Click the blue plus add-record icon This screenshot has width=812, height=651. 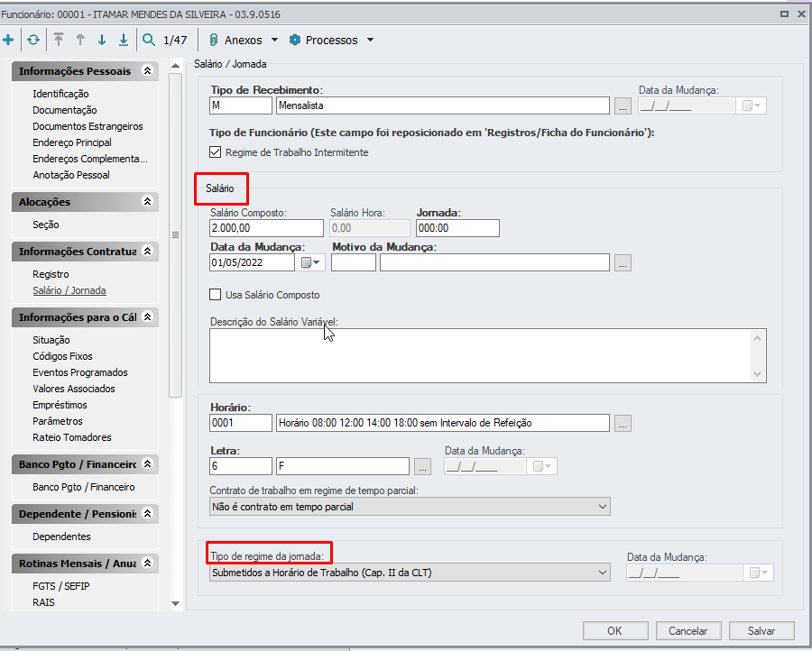(x=8, y=40)
